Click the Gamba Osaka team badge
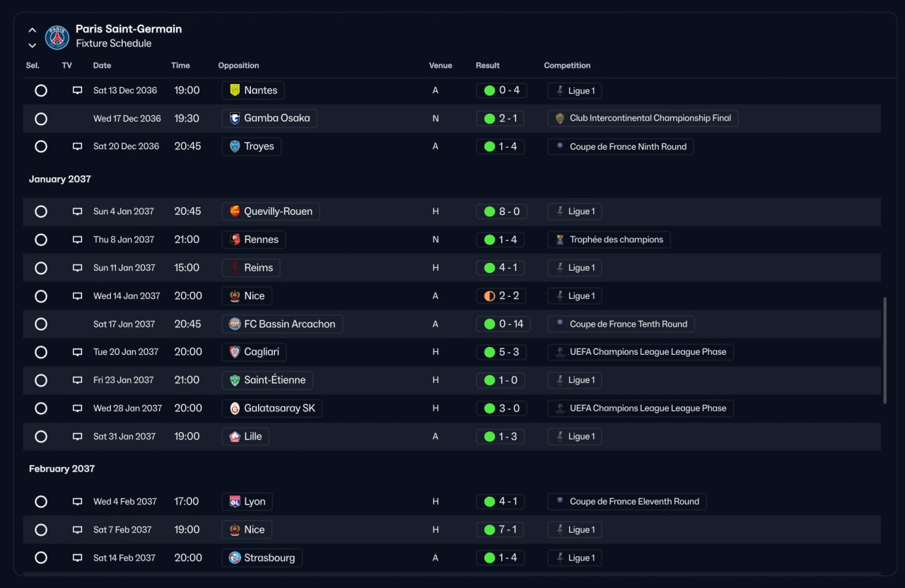 point(235,118)
